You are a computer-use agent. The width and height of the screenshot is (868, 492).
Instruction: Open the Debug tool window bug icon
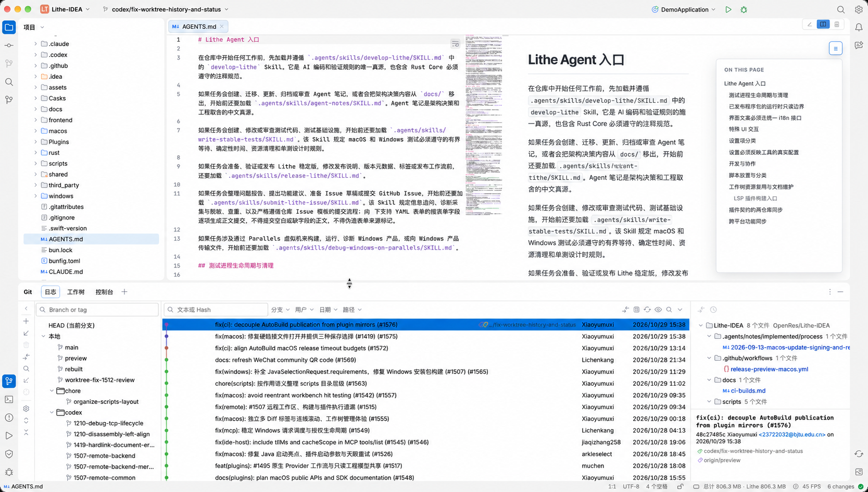[x=9, y=472]
